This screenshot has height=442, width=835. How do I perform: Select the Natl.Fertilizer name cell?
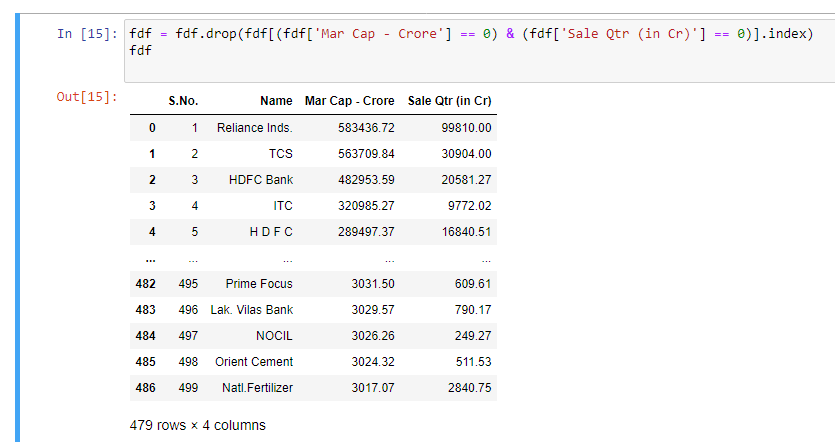click(257, 388)
